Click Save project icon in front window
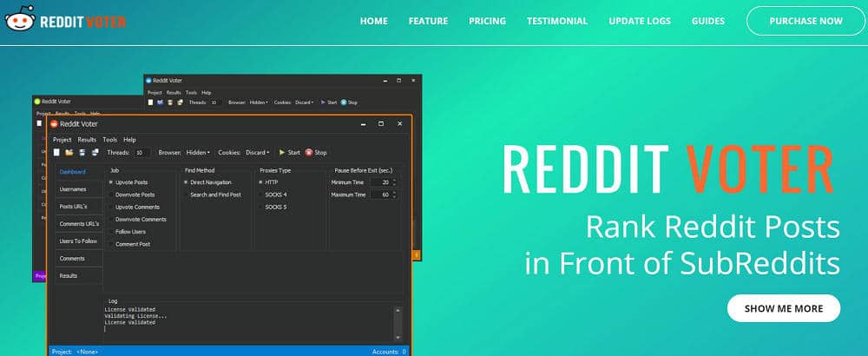This screenshot has height=356, width=868. [x=82, y=152]
